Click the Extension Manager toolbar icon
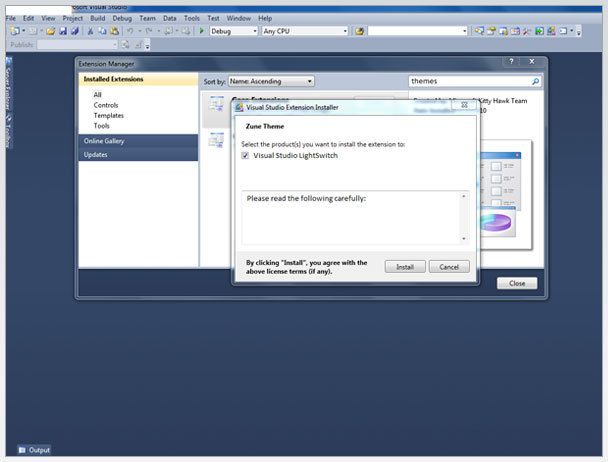 point(551,31)
